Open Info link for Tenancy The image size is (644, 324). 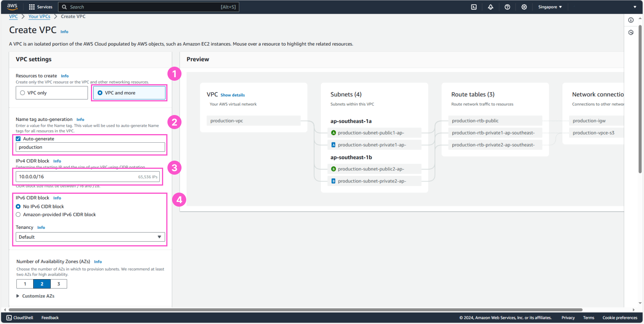coord(41,228)
